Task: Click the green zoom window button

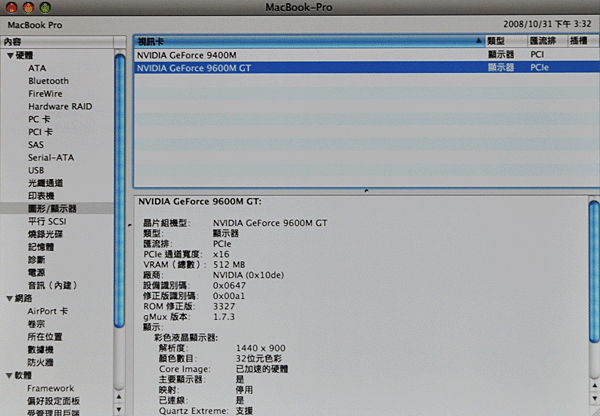Action: pyautogui.click(x=45, y=7)
